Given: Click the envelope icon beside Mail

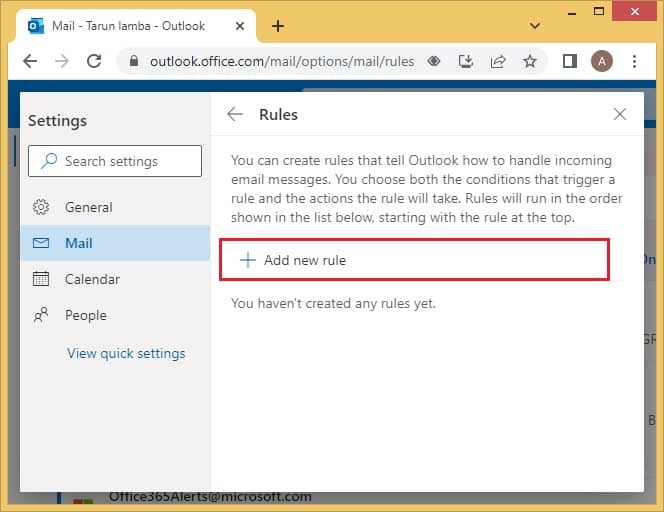Looking at the screenshot, I should (x=41, y=243).
